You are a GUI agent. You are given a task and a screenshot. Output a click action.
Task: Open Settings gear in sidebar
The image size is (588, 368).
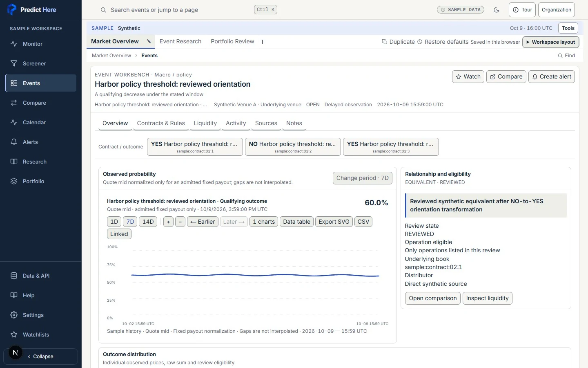coord(41,315)
